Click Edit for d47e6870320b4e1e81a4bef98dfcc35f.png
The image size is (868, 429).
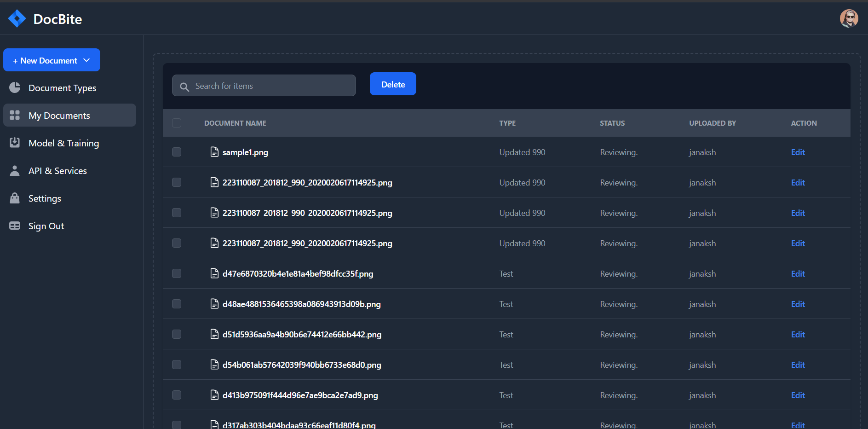point(798,273)
